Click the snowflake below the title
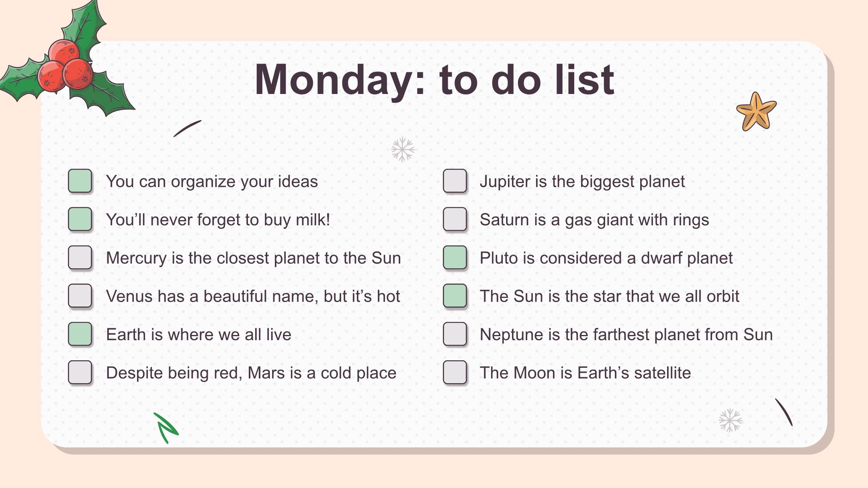 click(403, 149)
